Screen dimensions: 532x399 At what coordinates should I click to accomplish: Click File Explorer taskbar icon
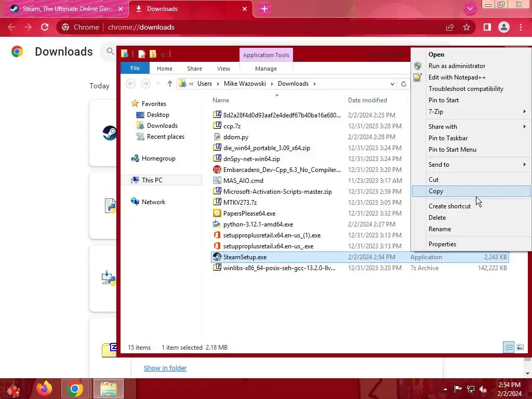109,389
